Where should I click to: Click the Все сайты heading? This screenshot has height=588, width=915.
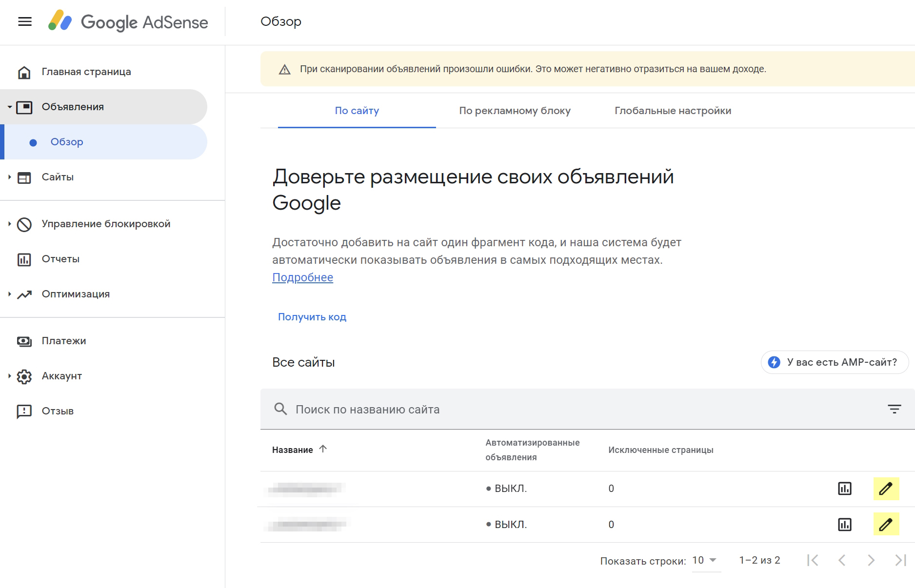coord(303,362)
